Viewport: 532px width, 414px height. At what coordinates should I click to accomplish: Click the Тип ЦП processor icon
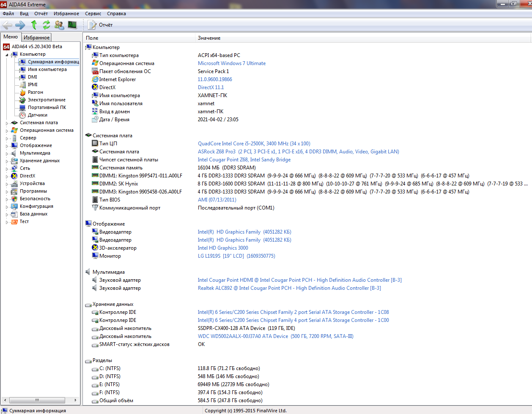click(x=95, y=143)
